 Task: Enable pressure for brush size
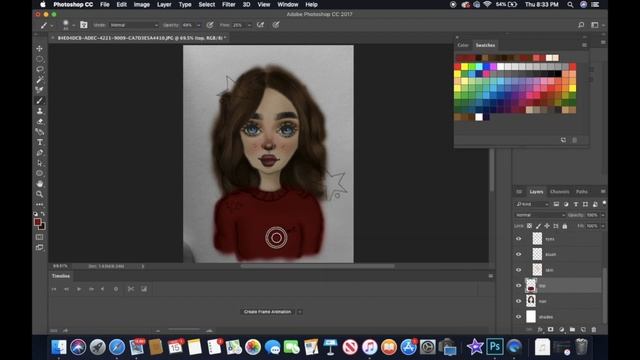(276, 25)
